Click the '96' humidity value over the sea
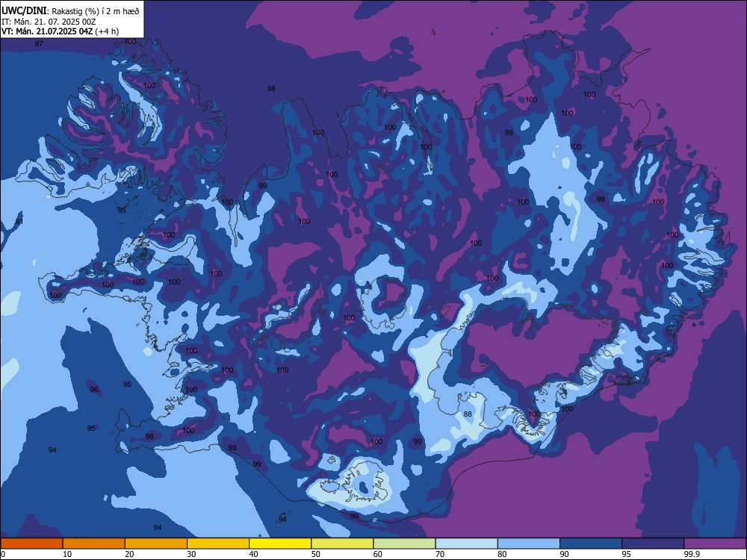Viewport: 747px width, 560px height. (94, 390)
